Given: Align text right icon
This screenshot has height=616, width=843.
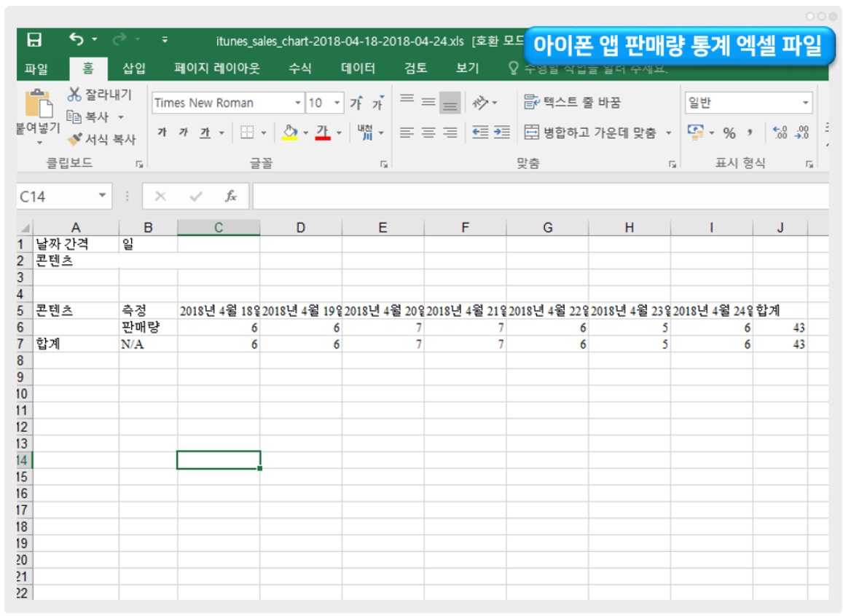Looking at the screenshot, I should click(x=450, y=132).
